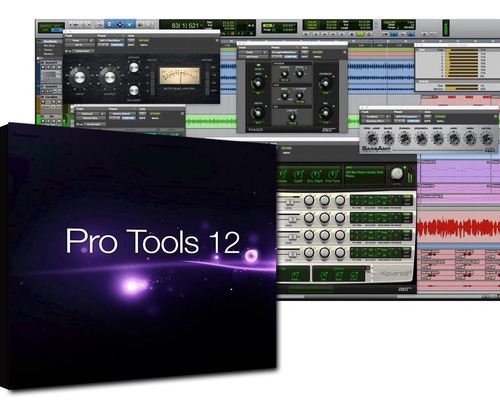Record-enable the first audio track
This screenshot has height=416, width=500.
point(43,67)
